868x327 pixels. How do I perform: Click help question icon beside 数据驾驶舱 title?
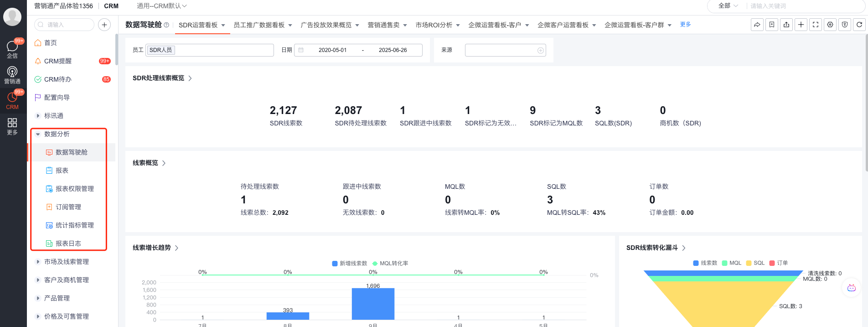(166, 25)
